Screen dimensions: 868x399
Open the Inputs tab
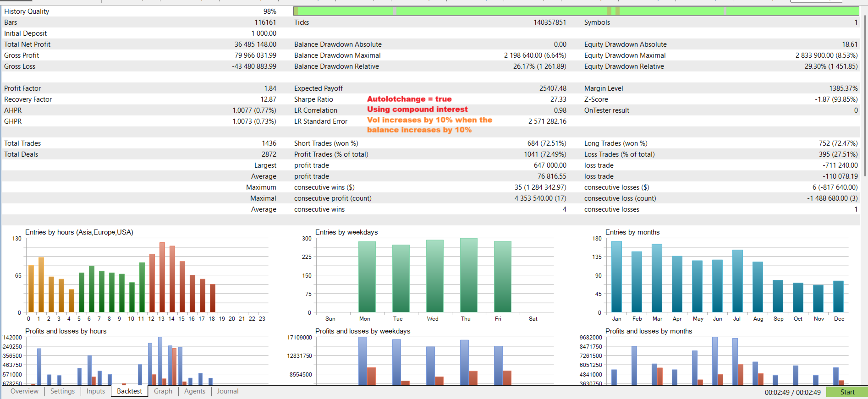[96, 391]
